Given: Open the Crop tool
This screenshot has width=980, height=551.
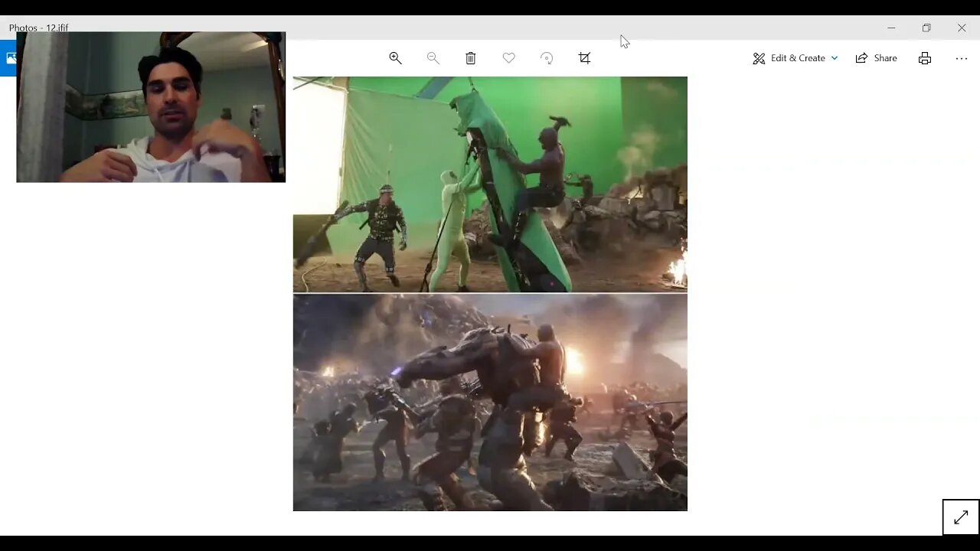Looking at the screenshot, I should point(585,58).
